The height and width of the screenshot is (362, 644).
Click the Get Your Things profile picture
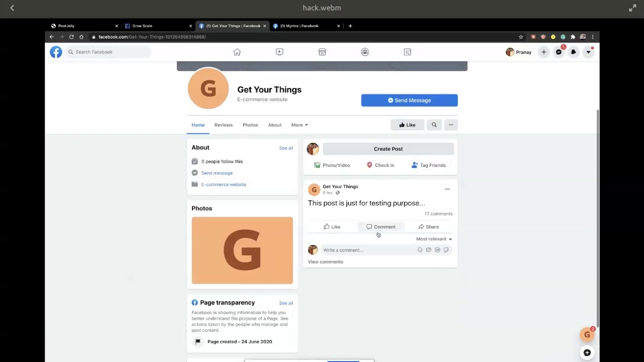pyautogui.click(x=208, y=88)
